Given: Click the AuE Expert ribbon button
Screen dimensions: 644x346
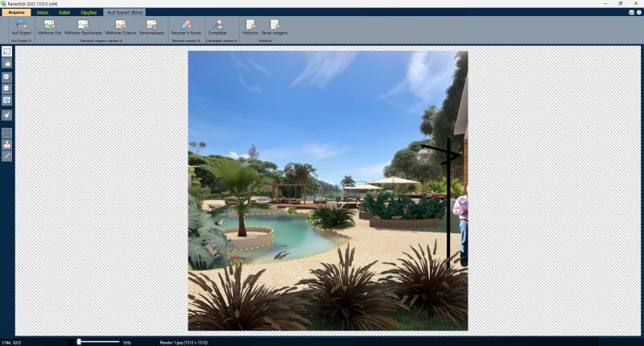Looking at the screenshot, I should [x=21, y=27].
